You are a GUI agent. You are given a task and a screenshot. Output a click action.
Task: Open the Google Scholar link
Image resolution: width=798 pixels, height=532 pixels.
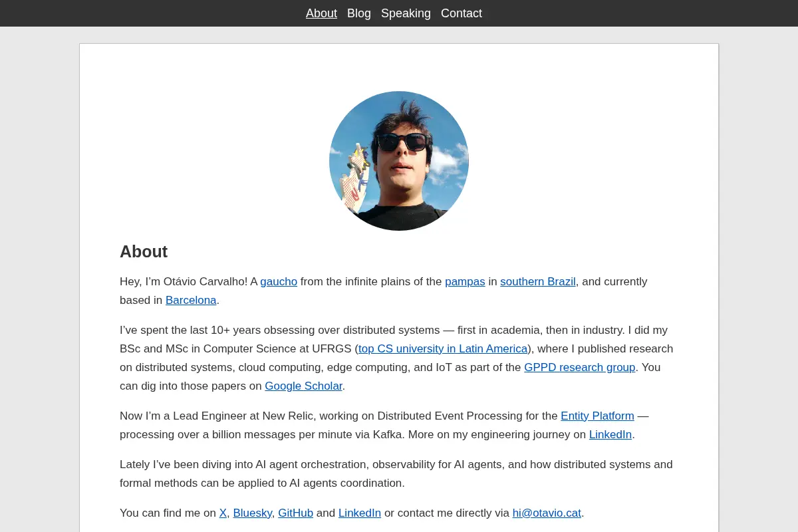(x=303, y=386)
